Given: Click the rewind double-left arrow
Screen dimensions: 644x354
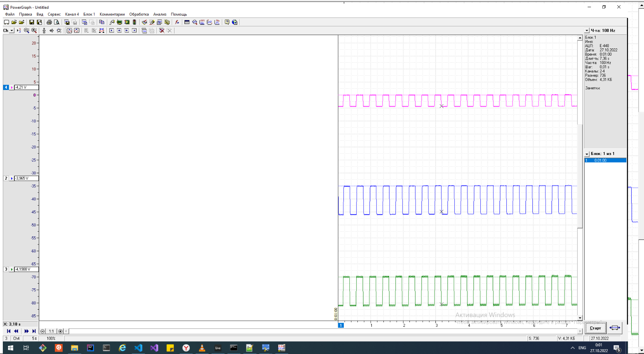Looking at the screenshot, I should (x=16, y=331).
